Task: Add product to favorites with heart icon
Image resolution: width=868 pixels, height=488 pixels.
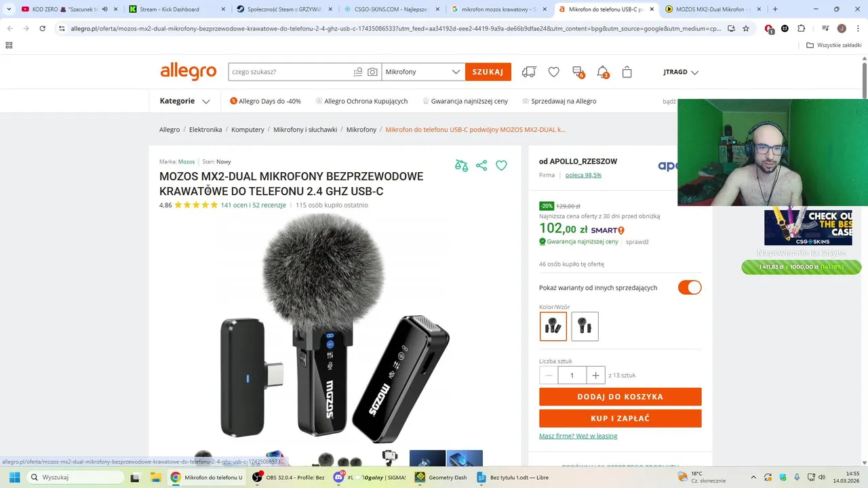Action: point(501,165)
